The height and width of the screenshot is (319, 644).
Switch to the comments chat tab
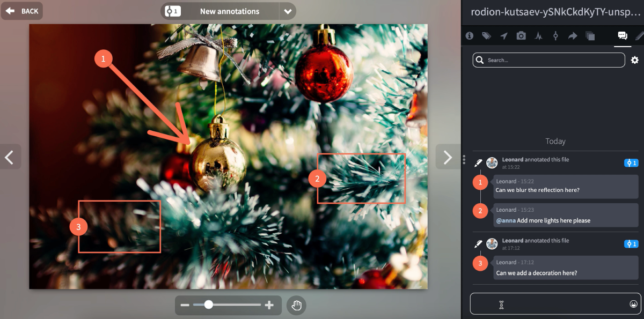(623, 36)
